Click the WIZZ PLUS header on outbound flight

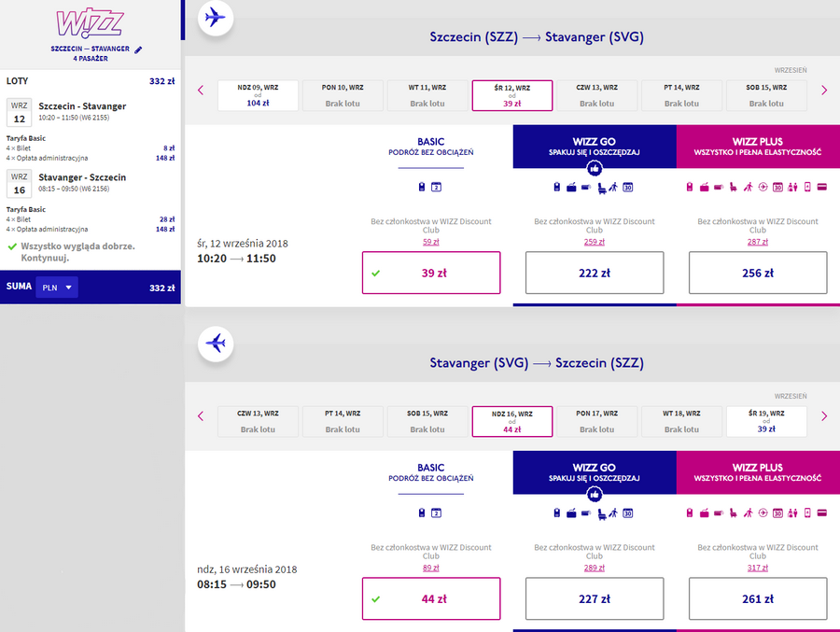coord(758,147)
